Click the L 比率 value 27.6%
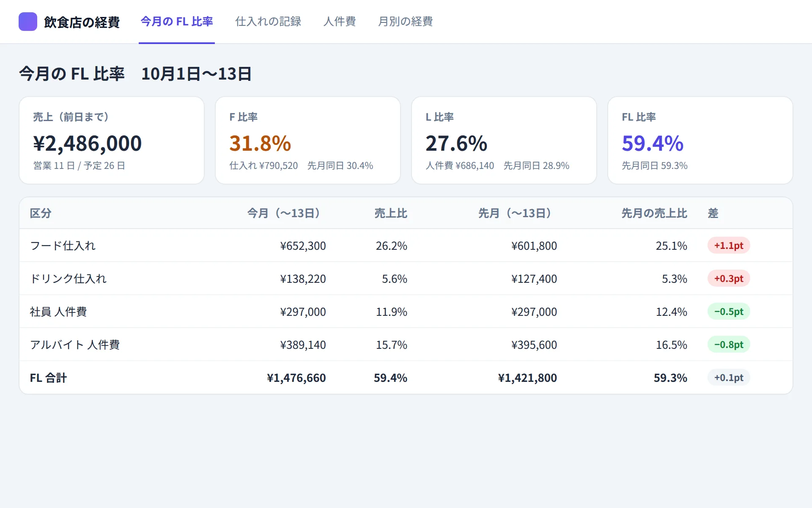Screen dimensions: 812x508 coord(456,143)
